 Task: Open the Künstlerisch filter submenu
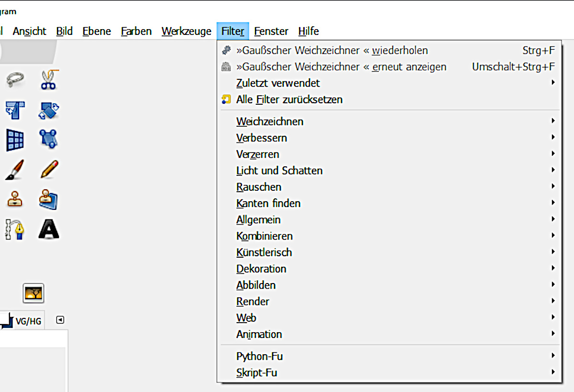coord(264,252)
